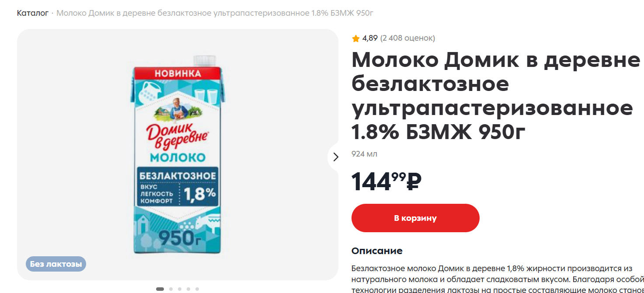Image resolution: width=644 pixels, height=293 pixels.
Task: Click the Описание section heading
Action: (377, 251)
